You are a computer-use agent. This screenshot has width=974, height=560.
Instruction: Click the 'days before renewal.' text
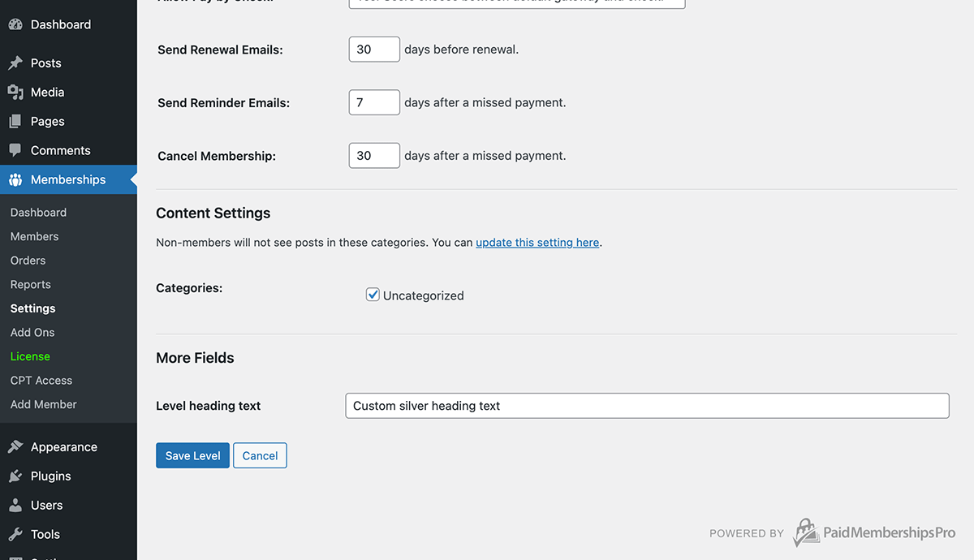pyautogui.click(x=461, y=50)
